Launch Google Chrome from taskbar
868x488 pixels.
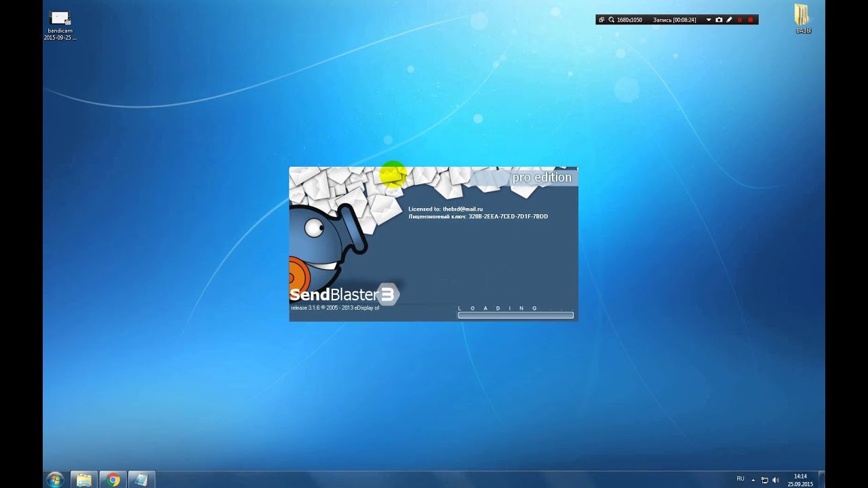pos(113,480)
